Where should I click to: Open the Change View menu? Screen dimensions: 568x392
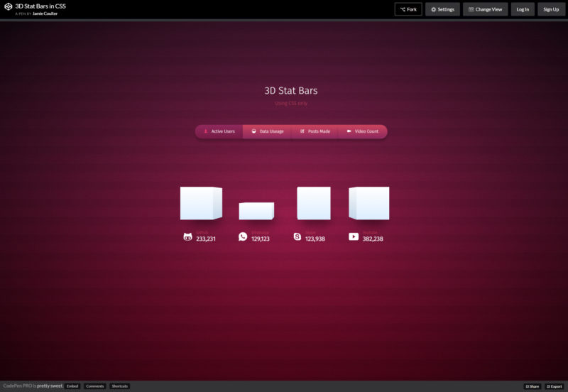click(485, 9)
